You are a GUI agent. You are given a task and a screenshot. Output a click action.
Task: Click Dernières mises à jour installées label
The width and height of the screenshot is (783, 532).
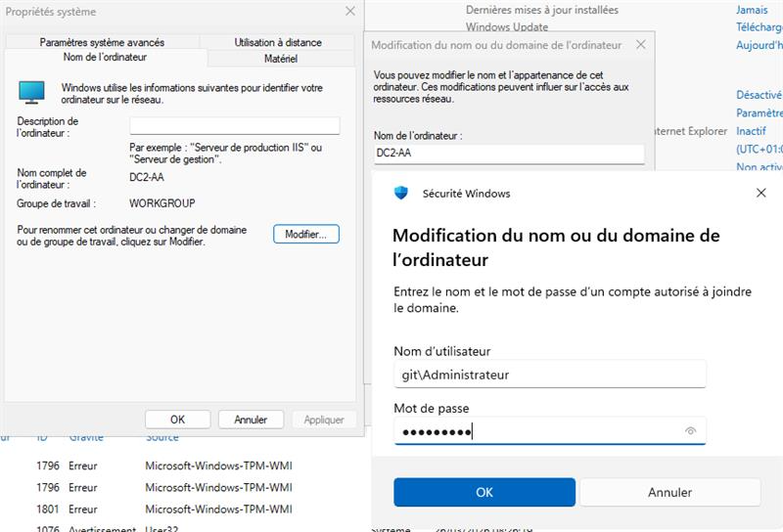coord(542,10)
